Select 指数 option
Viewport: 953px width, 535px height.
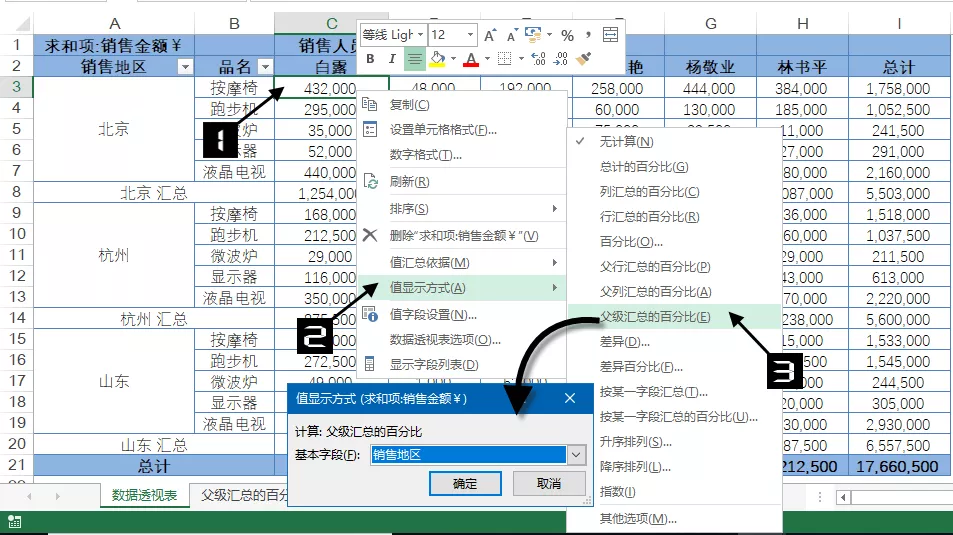pos(674,491)
